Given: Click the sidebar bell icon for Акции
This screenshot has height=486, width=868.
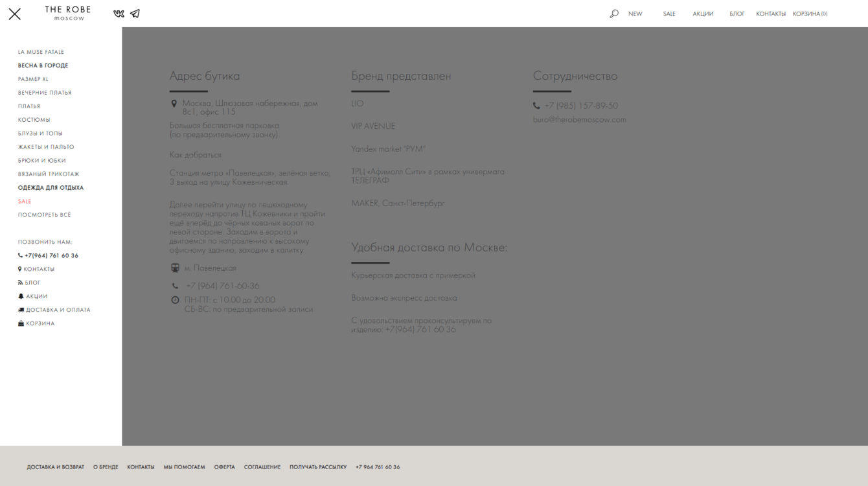Looking at the screenshot, I should click(x=21, y=296).
